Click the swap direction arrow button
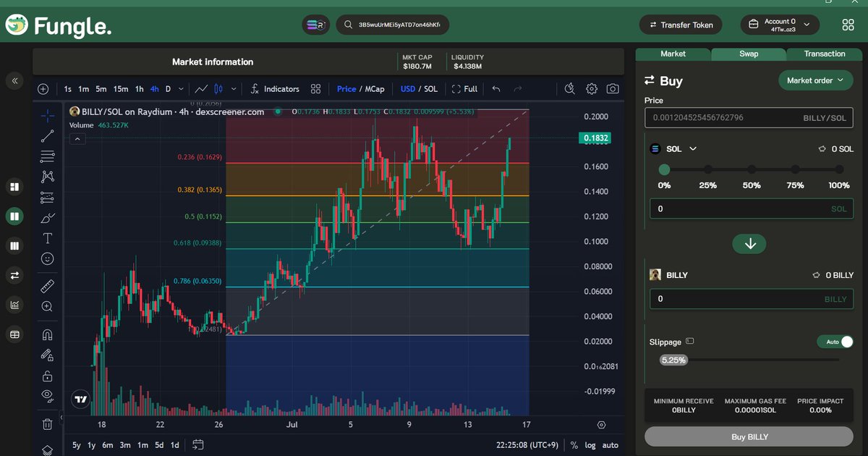The image size is (868, 456). click(x=750, y=244)
